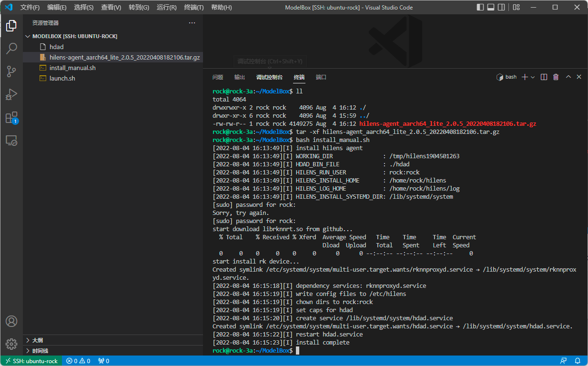The height and width of the screenshot is (366, 588).
Task: Click the Accounts icon
Action: coord(11,321)
